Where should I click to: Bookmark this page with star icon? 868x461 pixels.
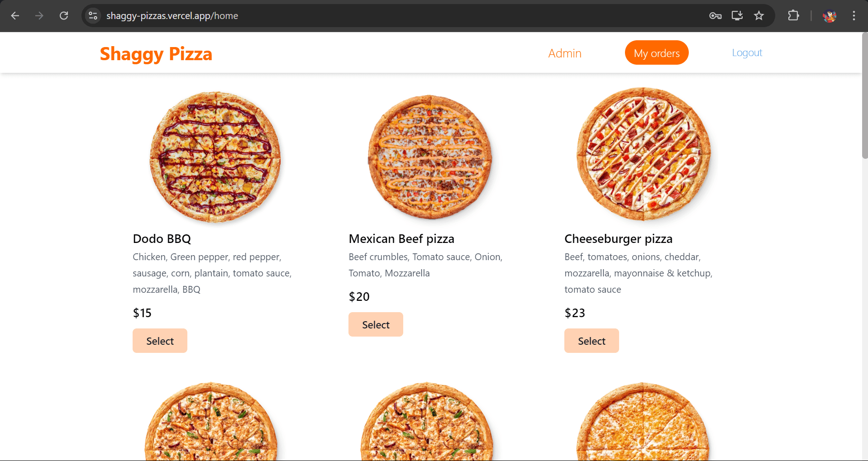[759, 16]
